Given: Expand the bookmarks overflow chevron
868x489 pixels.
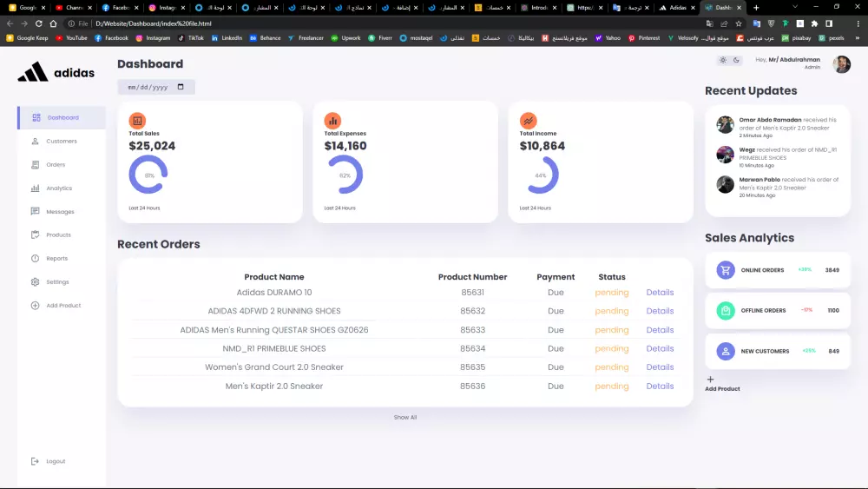Looking at the screenshot, I should pos(857,38).
